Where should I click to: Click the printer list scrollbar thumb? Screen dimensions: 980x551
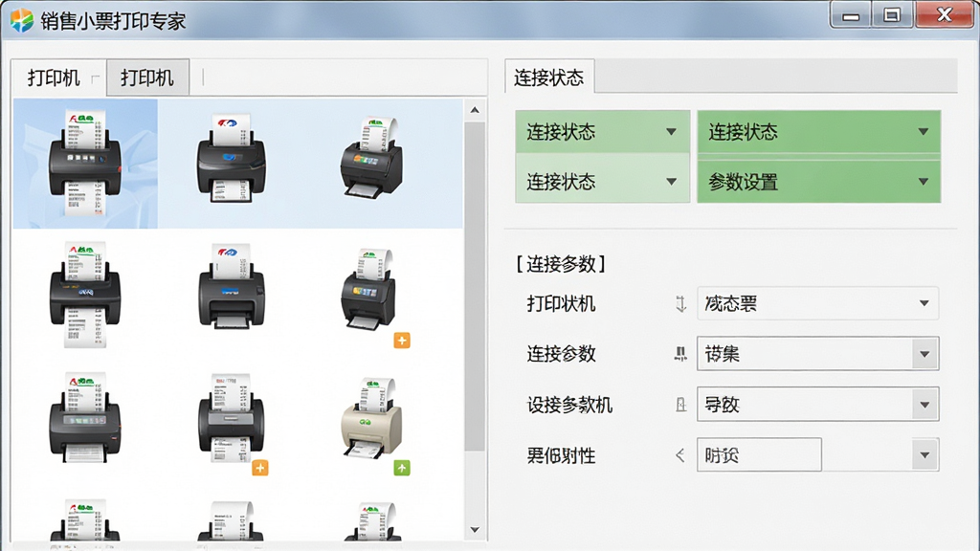point(475,286)
